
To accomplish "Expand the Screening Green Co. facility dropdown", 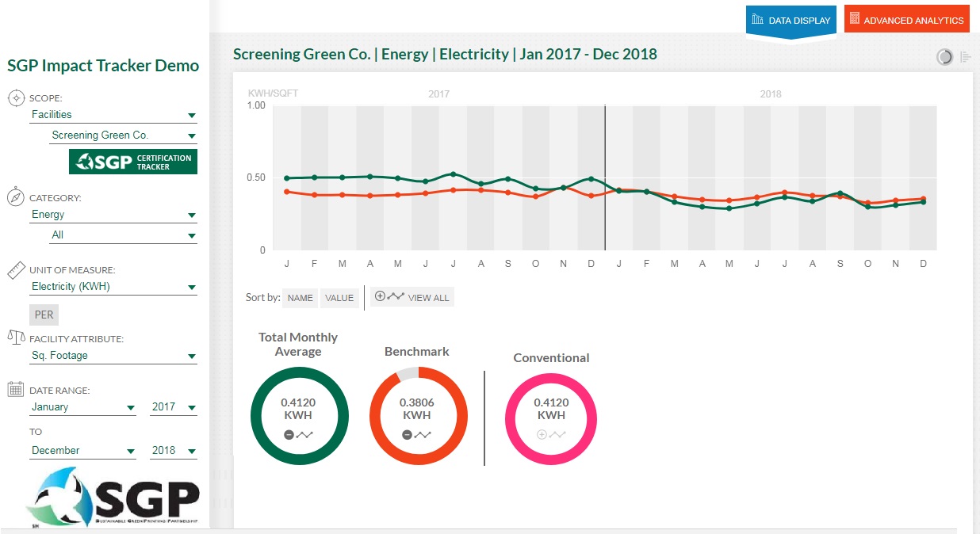I will tap(124, 135).
